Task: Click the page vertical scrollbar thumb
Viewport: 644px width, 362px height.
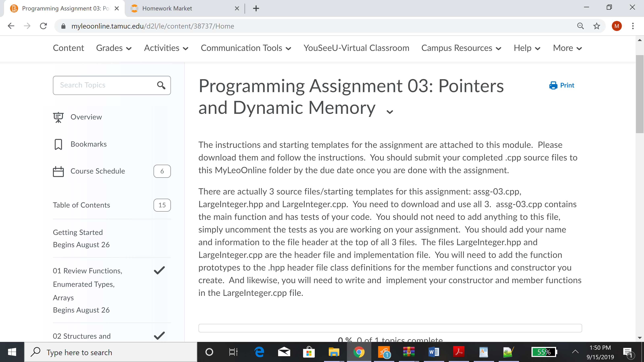Action: (640, 95)
